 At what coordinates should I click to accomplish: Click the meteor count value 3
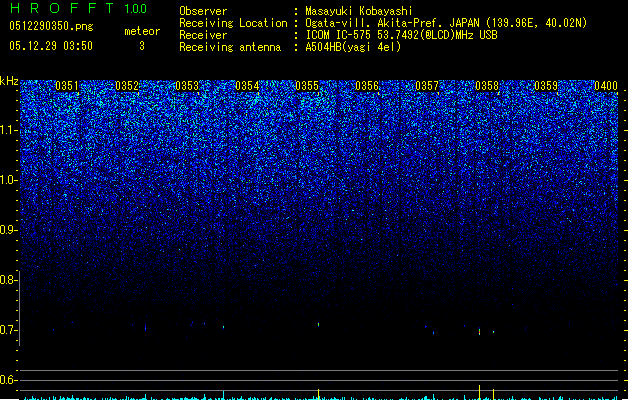(142, 46)
